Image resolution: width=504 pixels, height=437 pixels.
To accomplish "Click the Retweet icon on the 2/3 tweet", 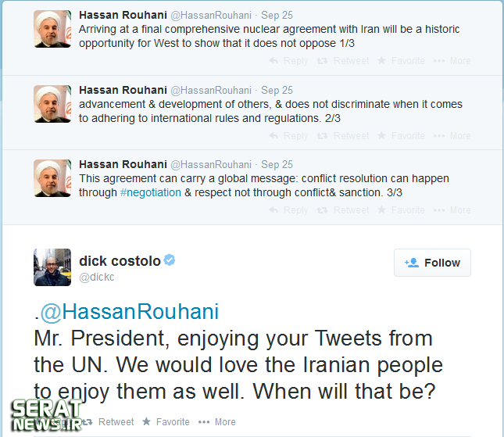I will 322,136.
